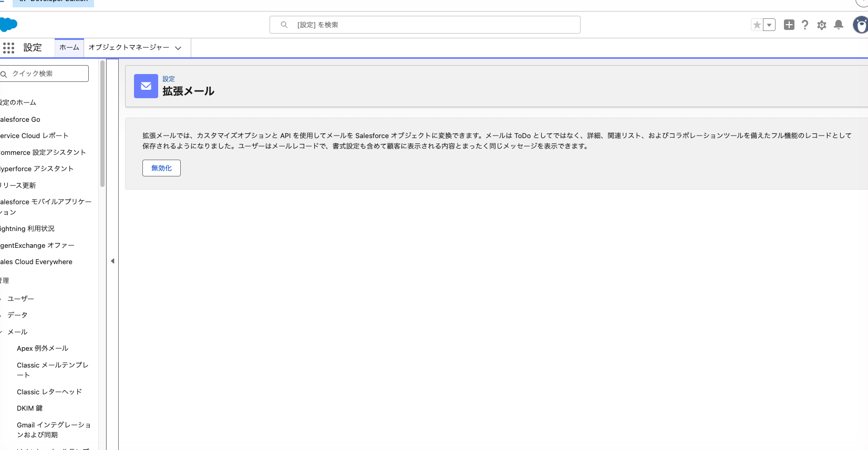Open the favorites list dropdown arrow
This screenshot has width=868, height=450.
[x=769, y=25]
